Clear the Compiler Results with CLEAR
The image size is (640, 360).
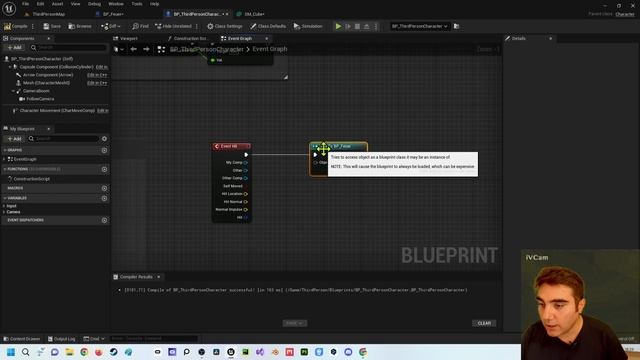(484, 323)
